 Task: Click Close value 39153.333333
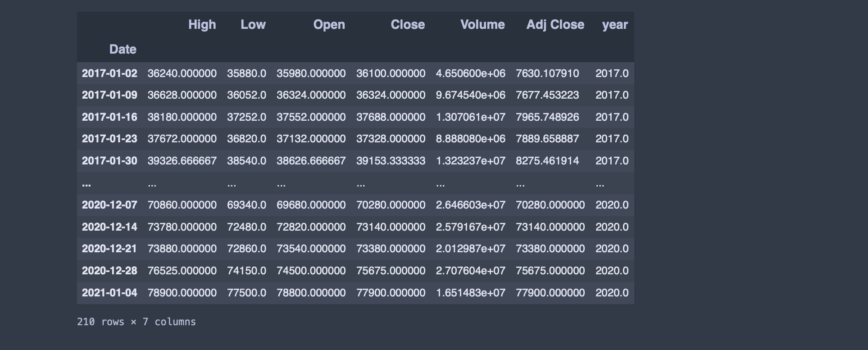coord(391,161)
